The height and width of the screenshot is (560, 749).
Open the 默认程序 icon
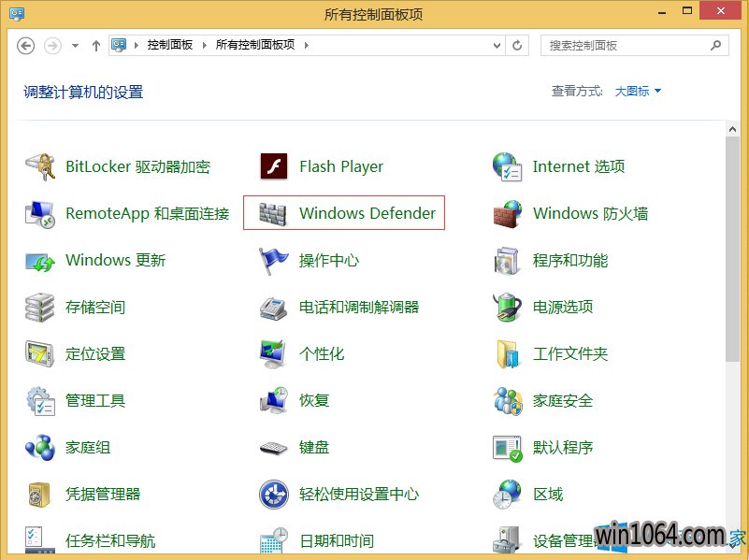pyautogui.click(x=508, y=448)
